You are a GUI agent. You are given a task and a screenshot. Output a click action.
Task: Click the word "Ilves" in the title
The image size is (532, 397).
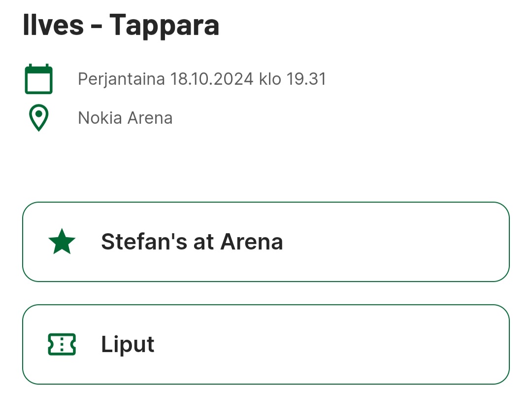[x=53, y=25]
